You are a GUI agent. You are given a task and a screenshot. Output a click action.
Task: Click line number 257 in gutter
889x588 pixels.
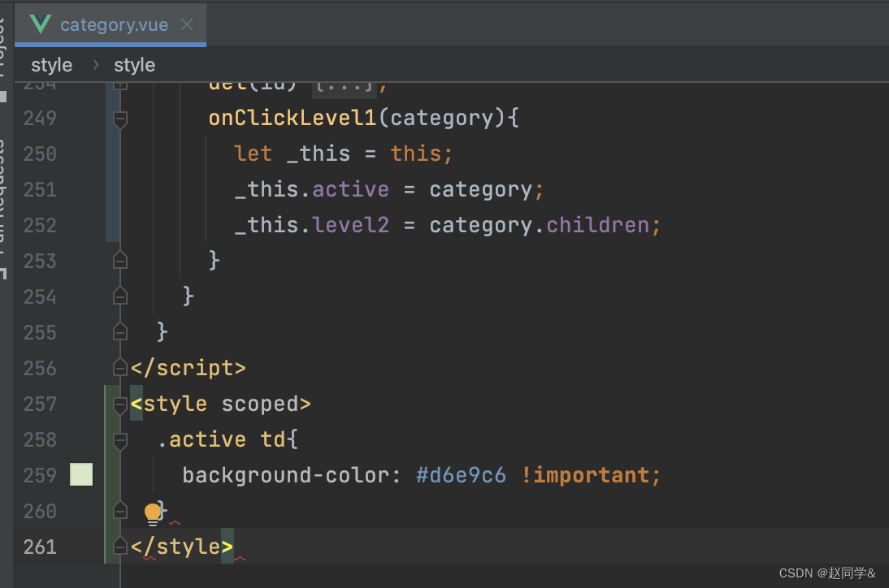[40, 404]
